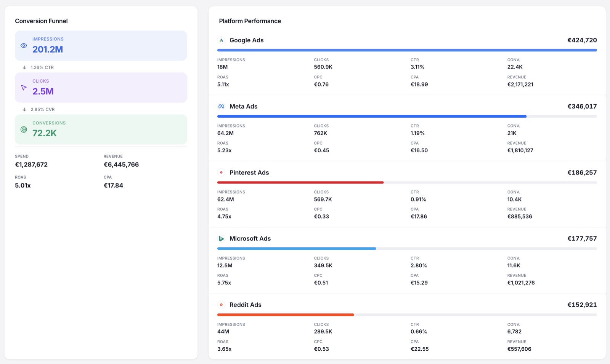The height and width of the screenshot is (364, 610).
Task: Click overall CPA value €17.84
Action: pyautogui.click(x=113, y=185)
